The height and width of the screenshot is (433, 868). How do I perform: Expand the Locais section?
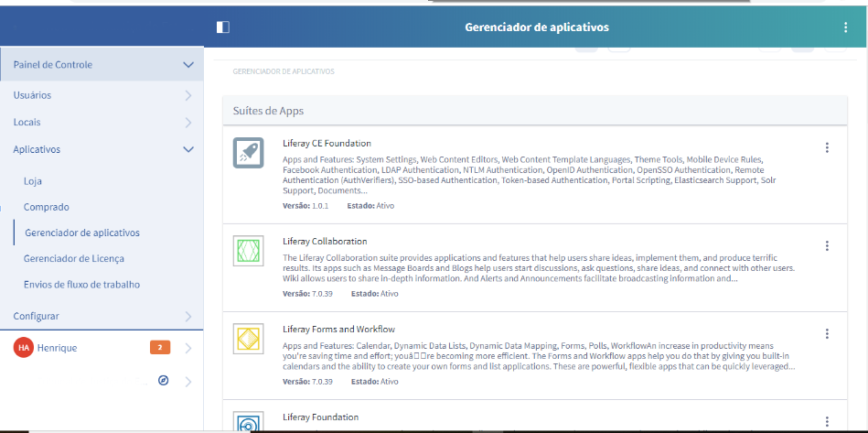[188, 122]
